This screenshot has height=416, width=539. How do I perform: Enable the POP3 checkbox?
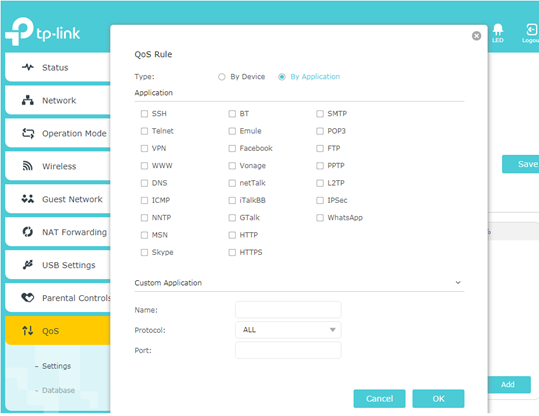(320, 131)
